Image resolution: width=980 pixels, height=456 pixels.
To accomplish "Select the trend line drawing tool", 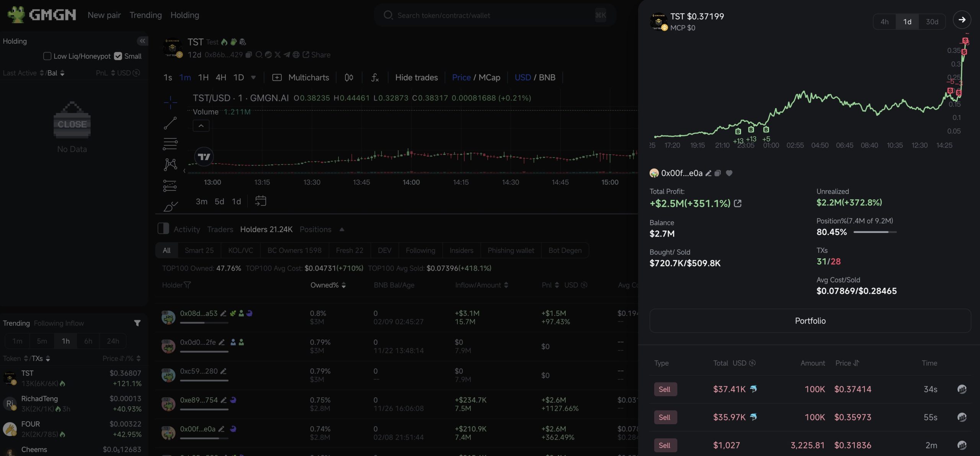I will coord(170,123).
